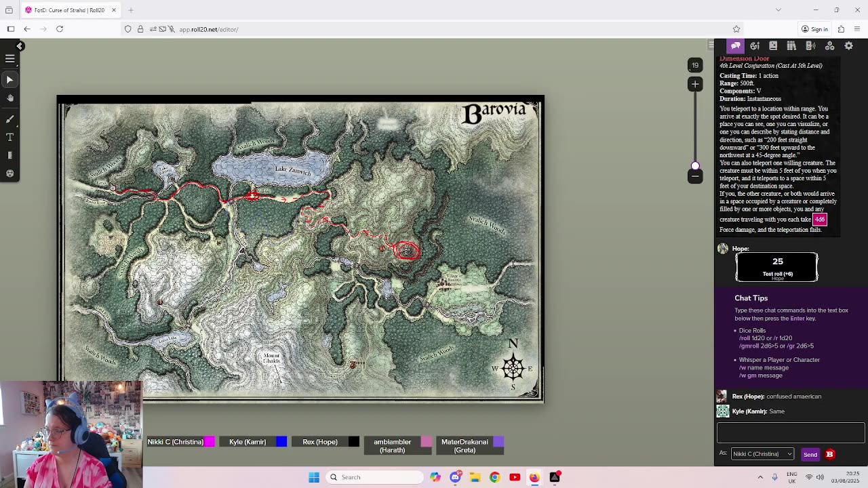Open the Collections tab
Image resolution: width=868 pixels, height=488 pixels.
click(x=829, y=46)
